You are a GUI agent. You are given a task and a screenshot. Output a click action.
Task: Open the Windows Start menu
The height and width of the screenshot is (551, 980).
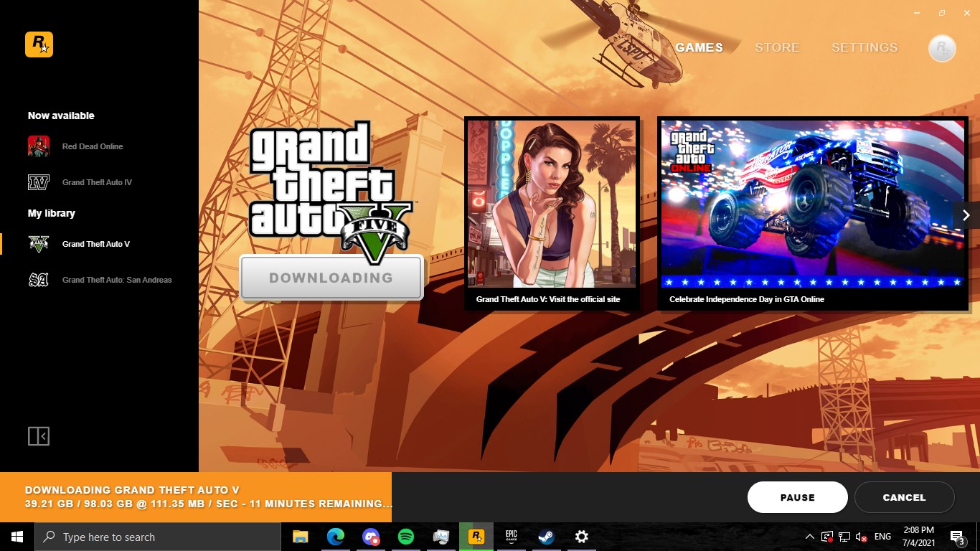point(17,537)
